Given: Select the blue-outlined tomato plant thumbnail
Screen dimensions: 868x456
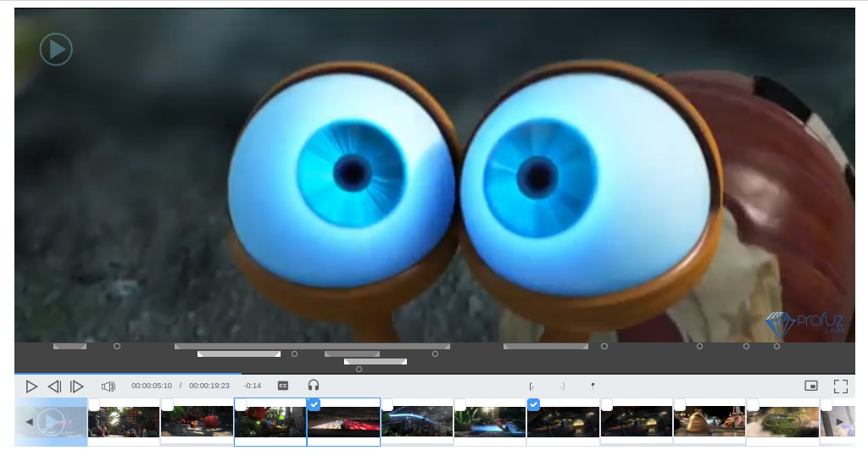Looking at the screenshot, I should (270, 423).
